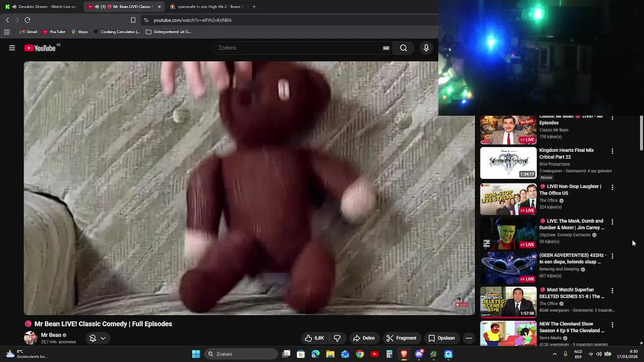Open Gmail bookmark

click(28, 32)
